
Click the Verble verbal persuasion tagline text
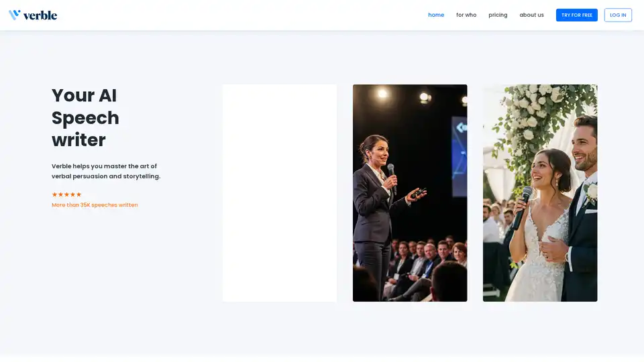(x=105, y=171)
